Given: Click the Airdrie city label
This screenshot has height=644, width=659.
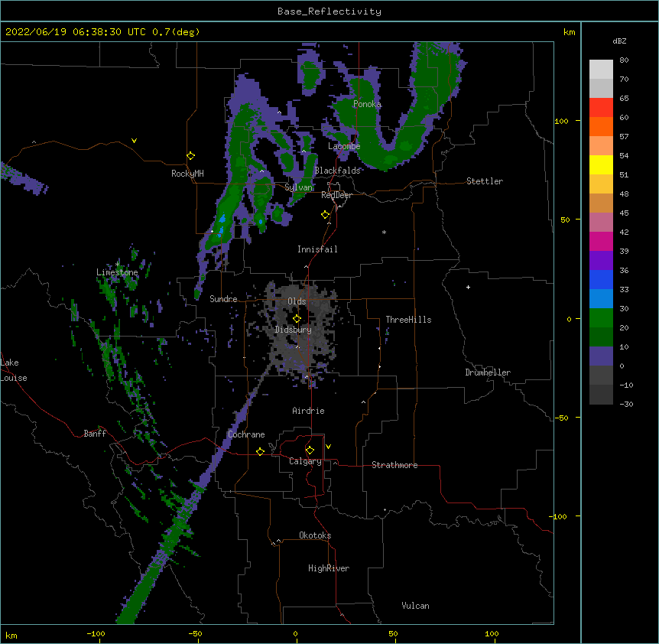Looking at the screenshot, I should pyautogui.click(x=309, y=411).
